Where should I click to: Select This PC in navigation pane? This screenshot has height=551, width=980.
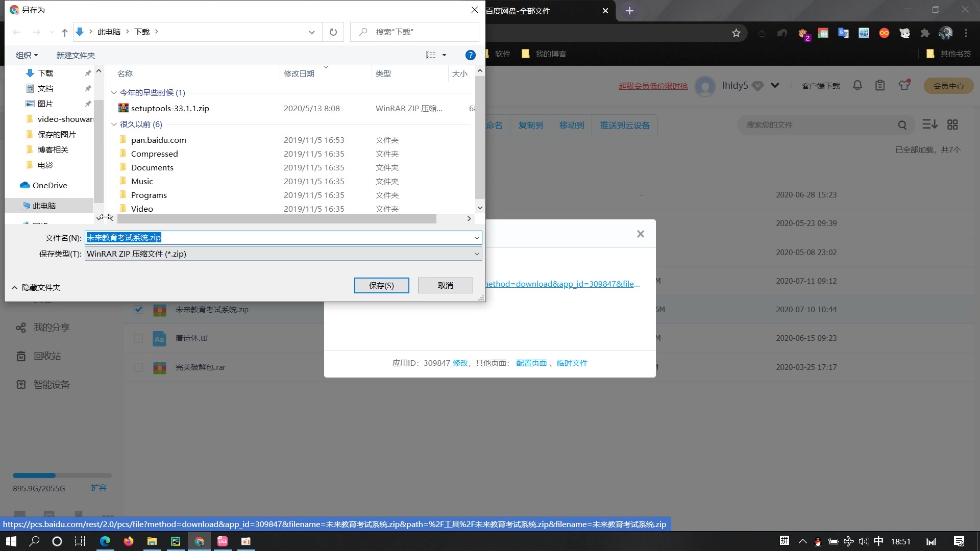point(44,206)
